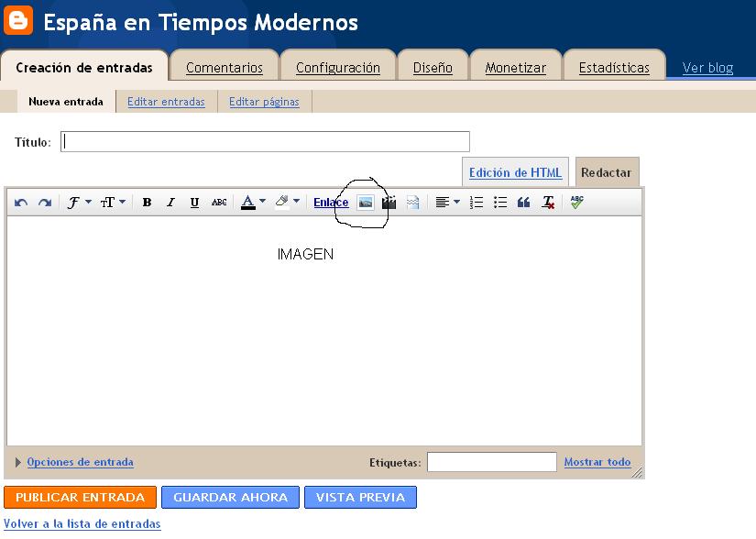This screenshot has width=756, height=539.
Task: Create a bulleted list
Action: click(x=500, y=203)
